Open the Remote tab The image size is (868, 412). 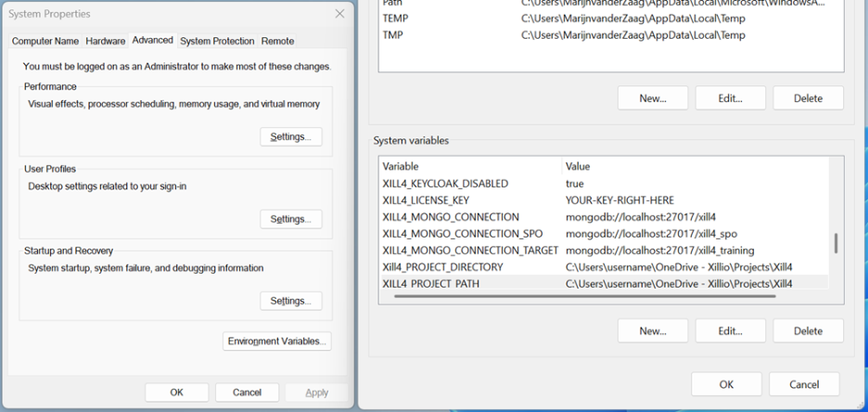point(278,41)
